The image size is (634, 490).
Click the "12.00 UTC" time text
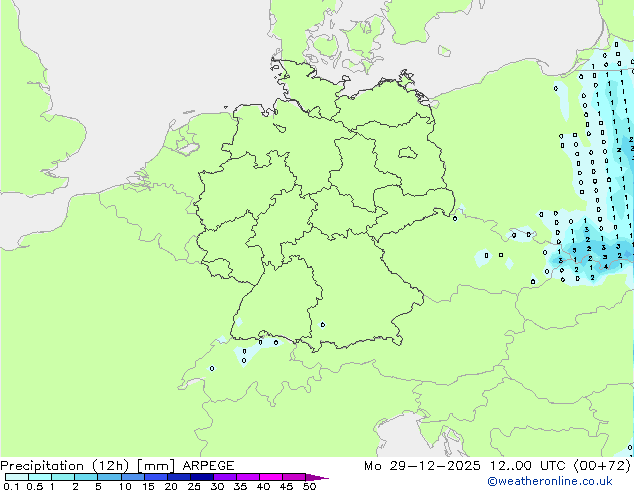527,466
